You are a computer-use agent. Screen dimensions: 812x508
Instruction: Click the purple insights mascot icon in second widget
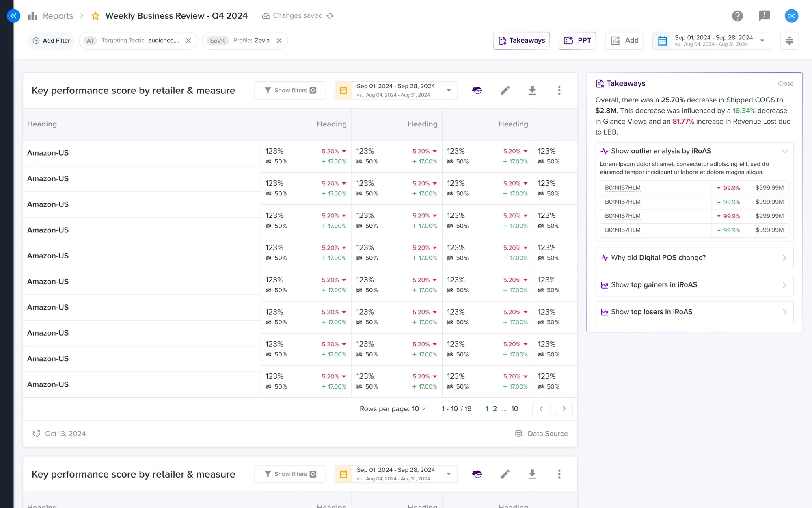(x=477, y=474)
